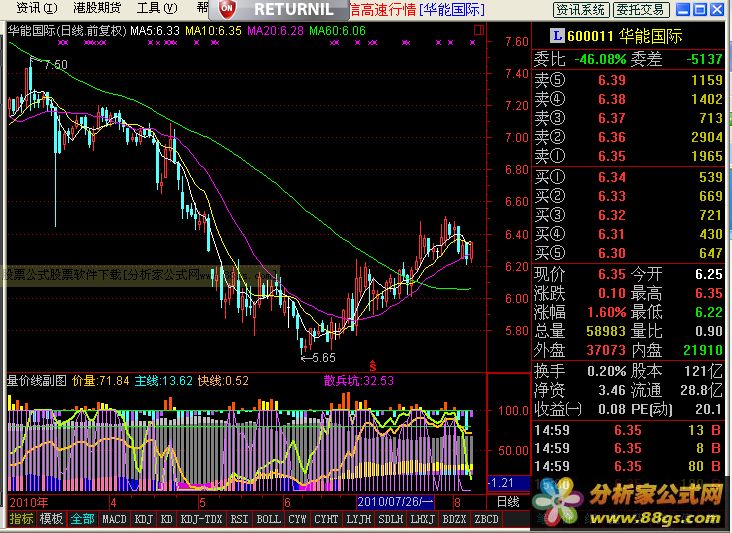
Task: Click the 5.65 low price label
Action: (324, 358)
